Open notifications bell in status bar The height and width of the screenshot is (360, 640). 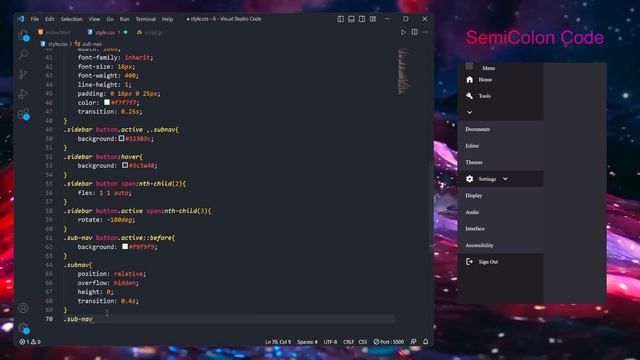coord(425,342)
